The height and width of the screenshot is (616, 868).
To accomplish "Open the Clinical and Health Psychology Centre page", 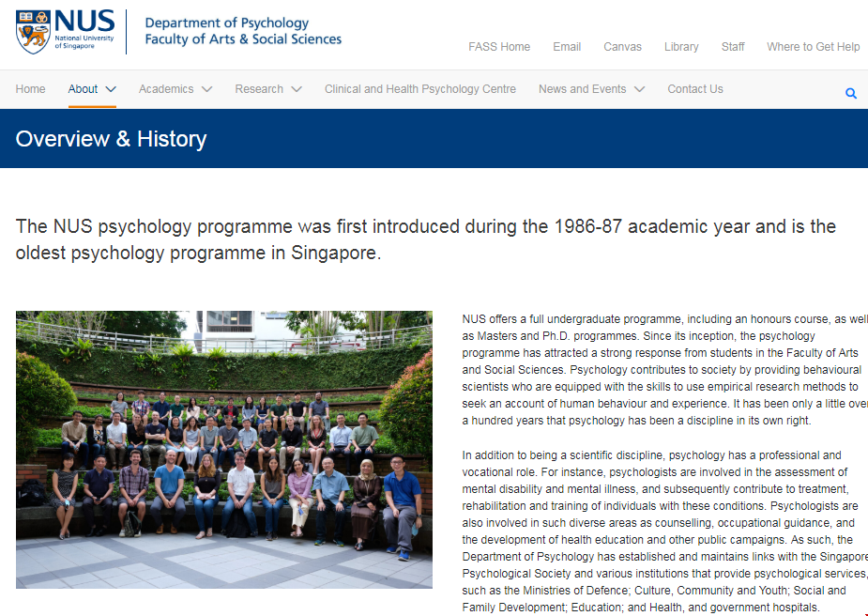I will click(x=419, y=88).
